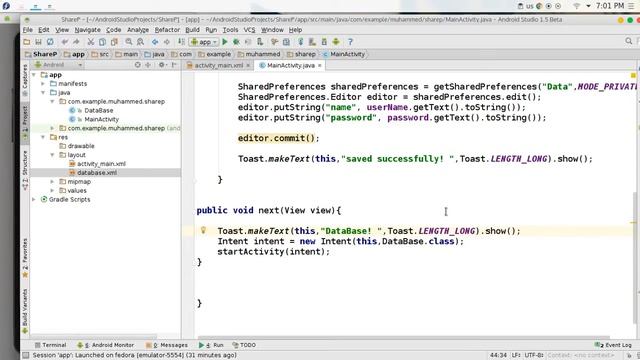The height and width of the screenshot is (360, 640).
Task: Debug app with bug icon
Action: [x=236, y=42]
